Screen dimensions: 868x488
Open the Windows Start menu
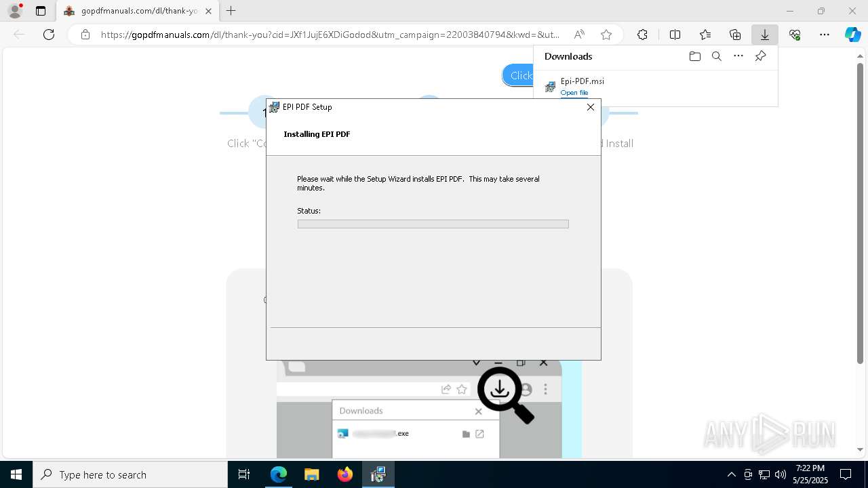(16, 474)
